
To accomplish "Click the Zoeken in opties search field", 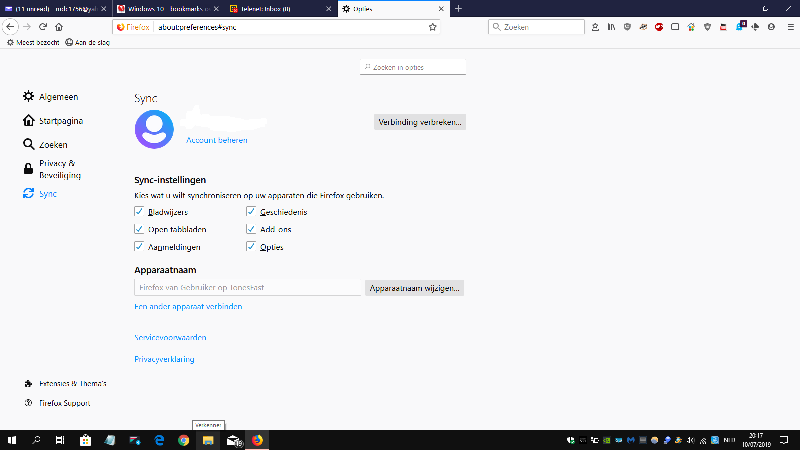I will [413, 67].
